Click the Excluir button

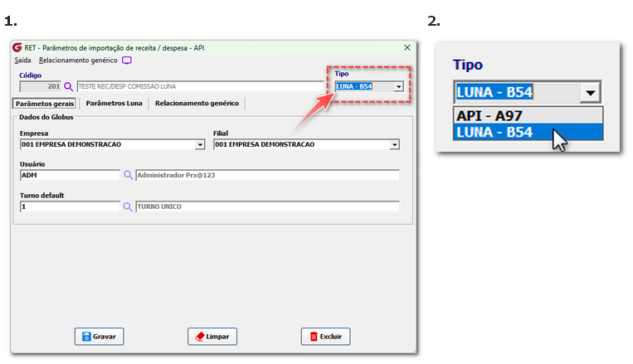326,337
